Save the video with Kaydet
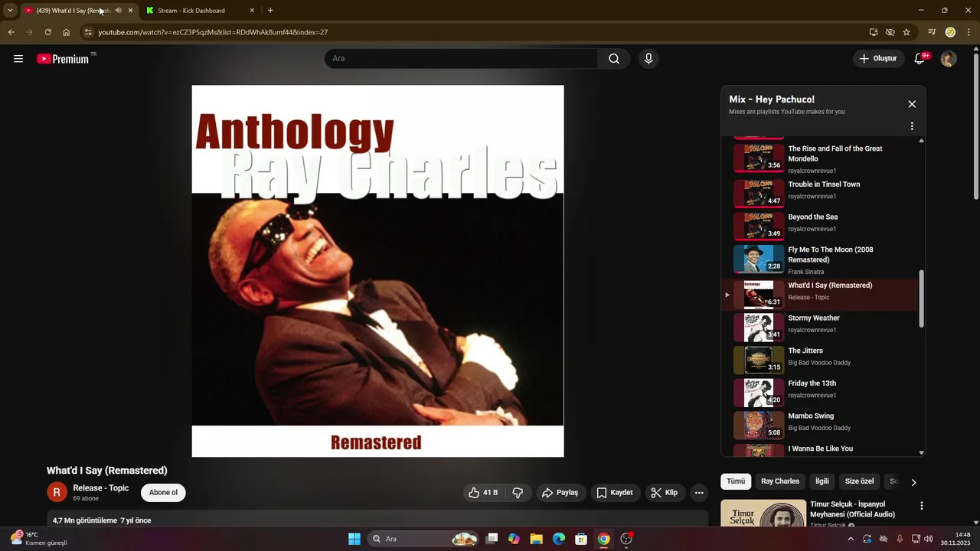The image size is (980, 551). [x=615, y=493]
